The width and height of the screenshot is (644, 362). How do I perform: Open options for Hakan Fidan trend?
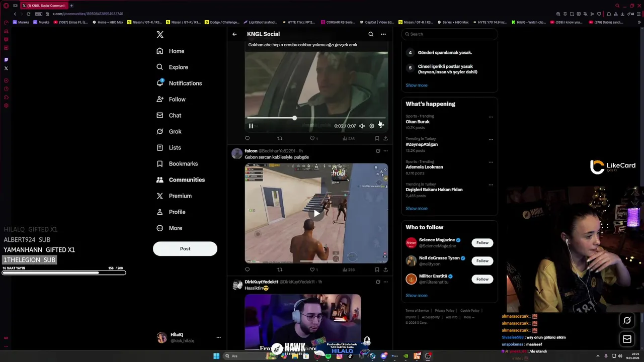491,185
